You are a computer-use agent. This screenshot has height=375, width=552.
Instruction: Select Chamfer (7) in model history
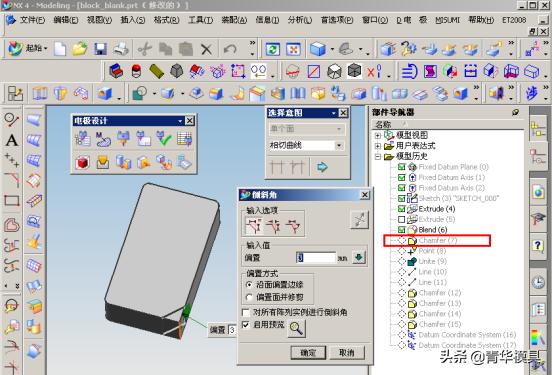(437, 240)
